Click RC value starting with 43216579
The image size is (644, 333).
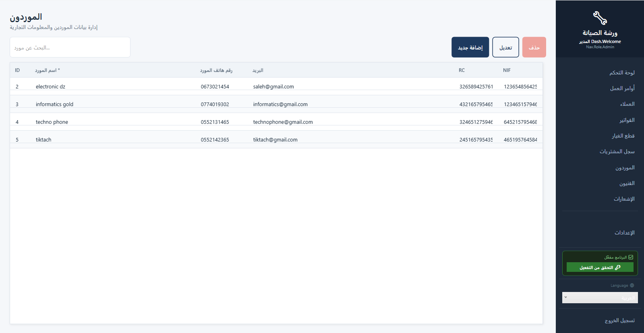(x=476, y=105)
